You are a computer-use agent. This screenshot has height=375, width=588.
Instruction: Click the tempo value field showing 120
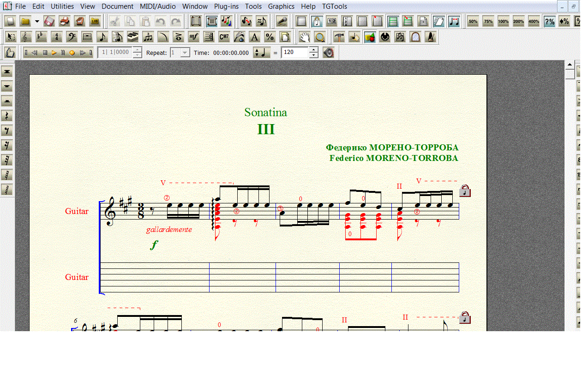(x=294, y=53)
